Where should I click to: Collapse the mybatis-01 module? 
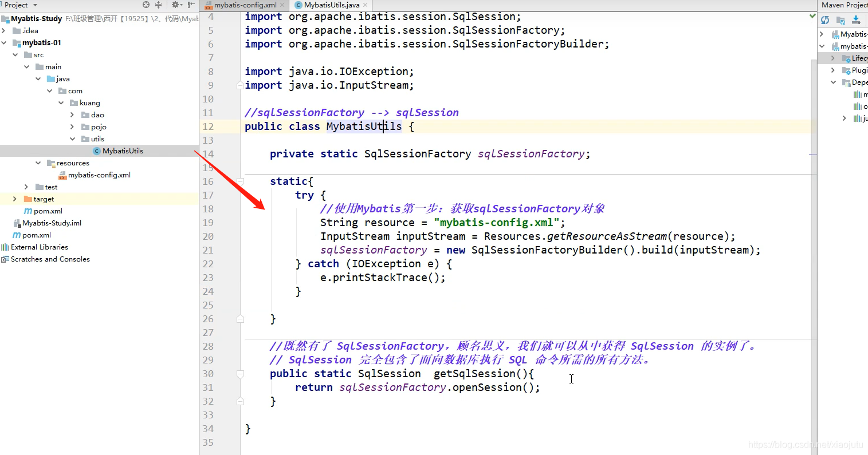click(4, 43)
